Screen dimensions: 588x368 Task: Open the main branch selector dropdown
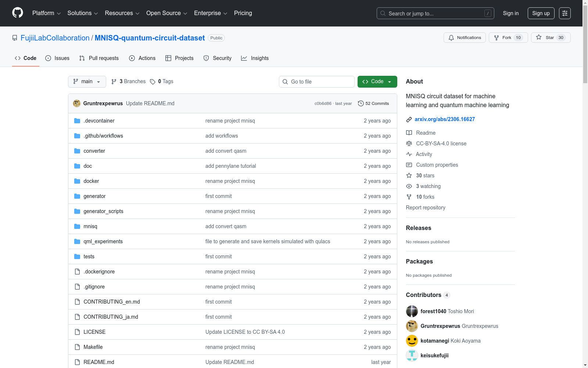tap(87, 82)
